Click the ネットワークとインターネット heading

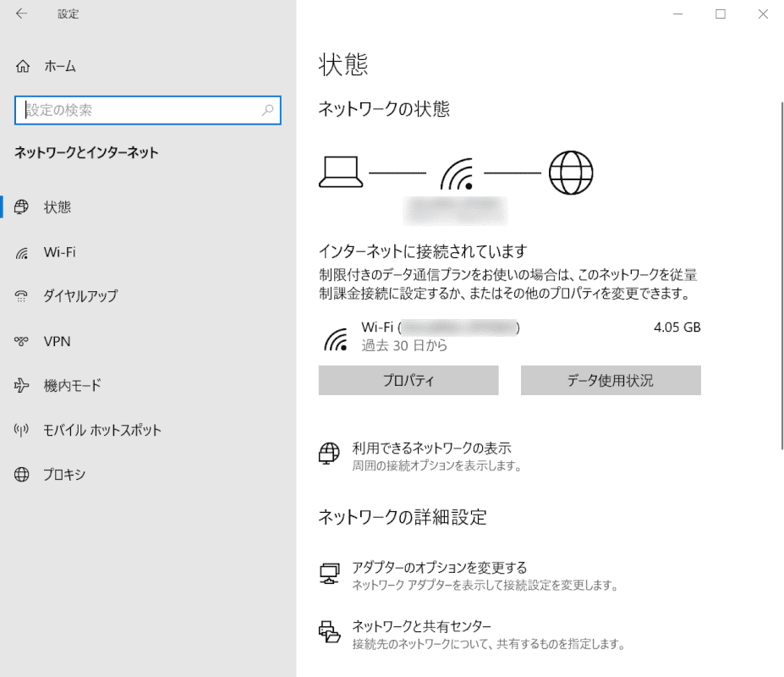[86, 152]
